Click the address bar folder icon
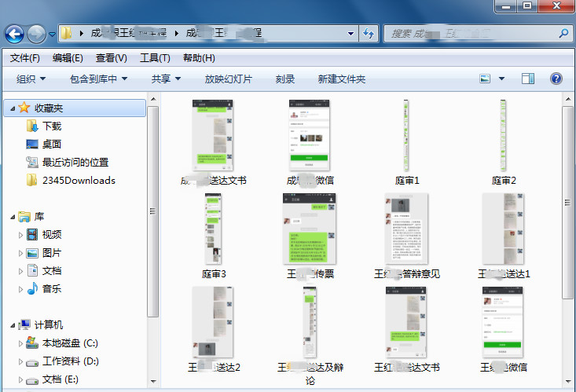Image resolution: width=576 pixels, height=392 pixels. (x=66, y=34)
